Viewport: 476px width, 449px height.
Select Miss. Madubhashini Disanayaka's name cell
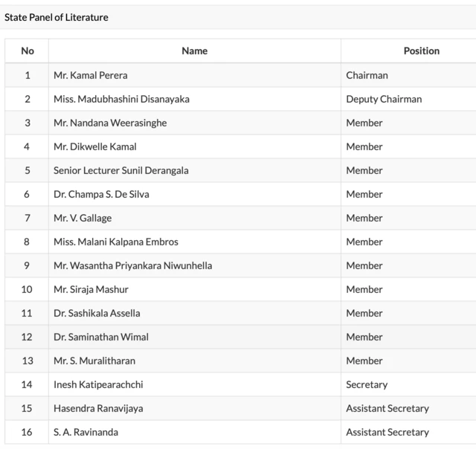(x=121, y=99)
